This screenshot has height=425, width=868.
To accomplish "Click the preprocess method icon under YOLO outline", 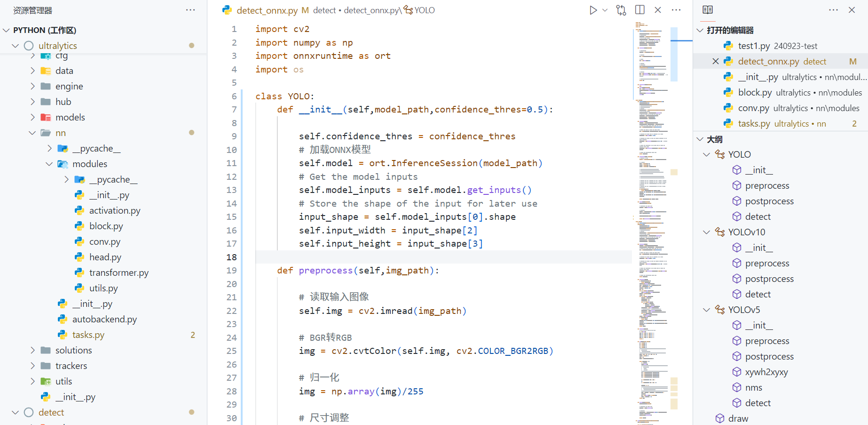I will (x=737, y=185).
